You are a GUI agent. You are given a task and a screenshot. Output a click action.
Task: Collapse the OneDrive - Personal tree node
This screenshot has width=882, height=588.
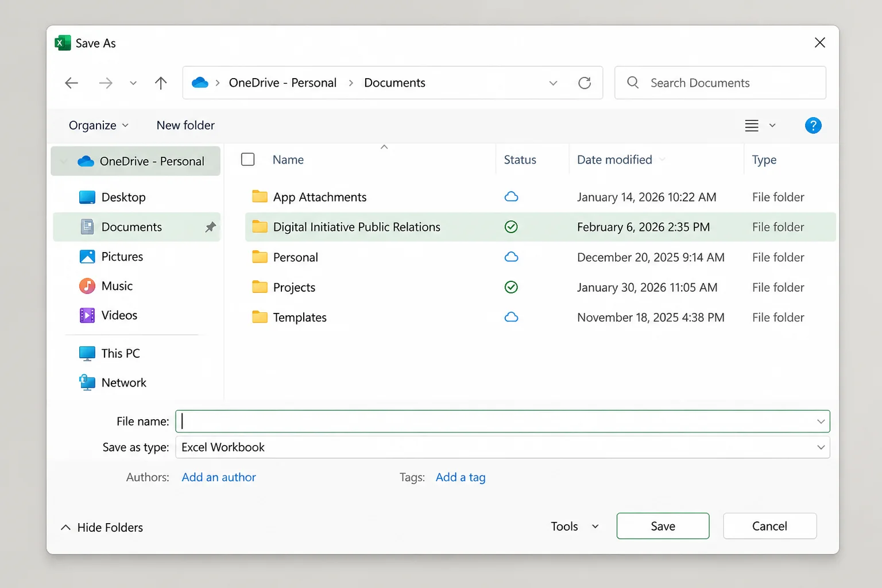(x=64, y=161)
